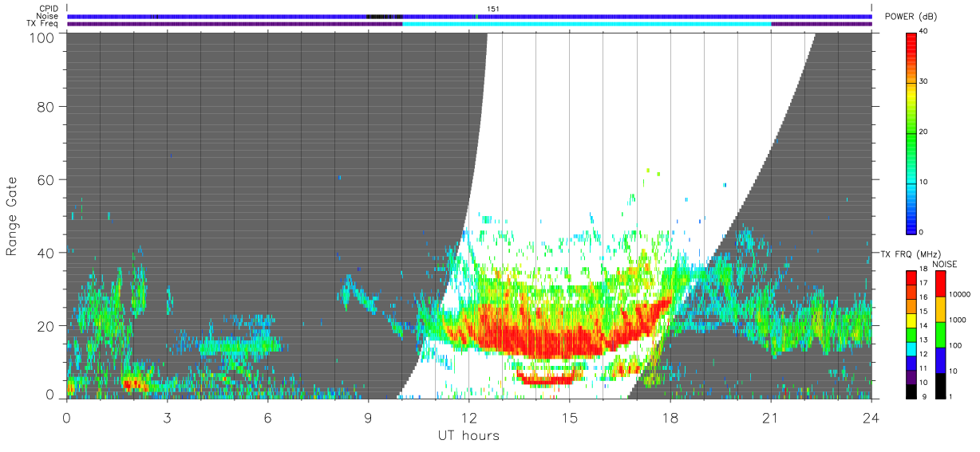Click the 21 tick label on the UT hours axis
The image size is (980, 452).
(771, 417)
